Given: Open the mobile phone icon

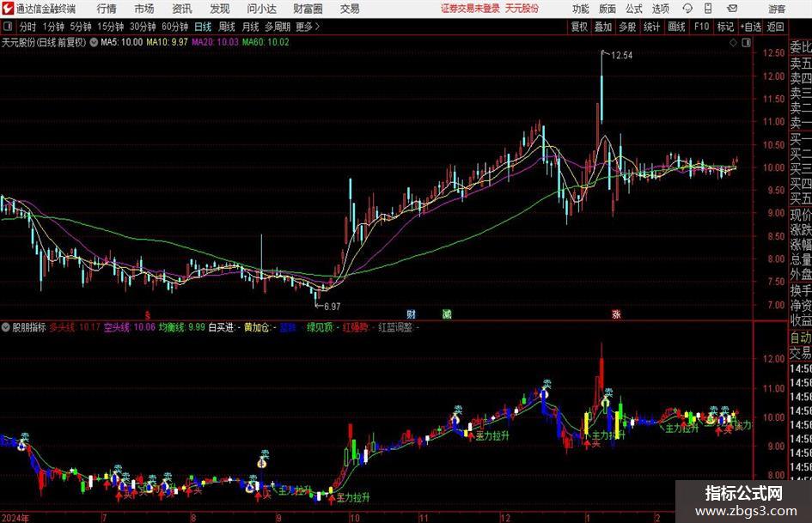Looking at the screenshot, I should point(708,9).
